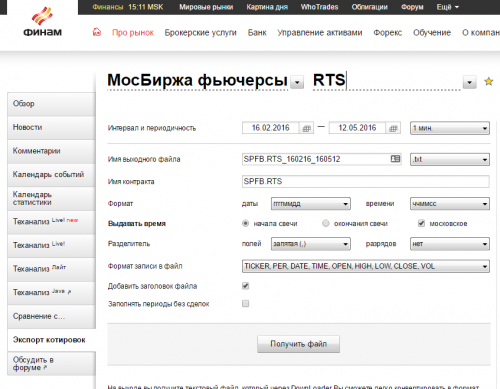Open the МосБиржа фьючерсы market dropdown
Viewport: 500px width, 389px height.
297,82
